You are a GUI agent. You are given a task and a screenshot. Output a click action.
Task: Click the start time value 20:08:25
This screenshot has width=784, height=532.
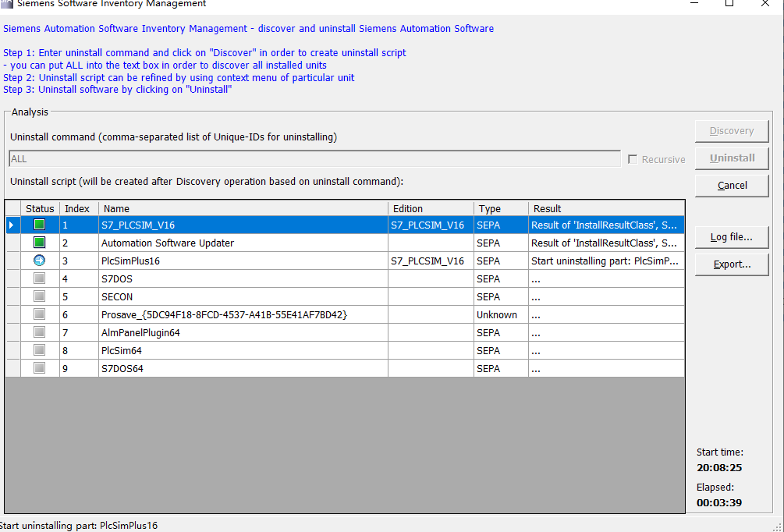pos(719,468)
